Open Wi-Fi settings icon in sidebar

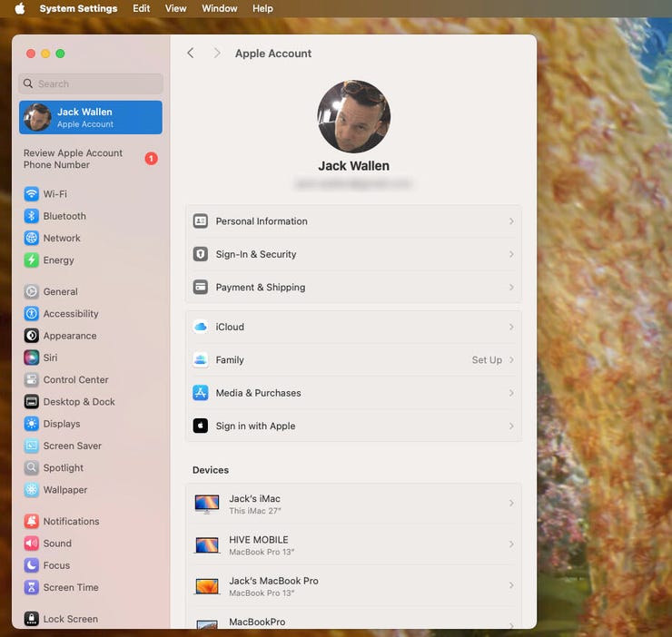point(31,194)
